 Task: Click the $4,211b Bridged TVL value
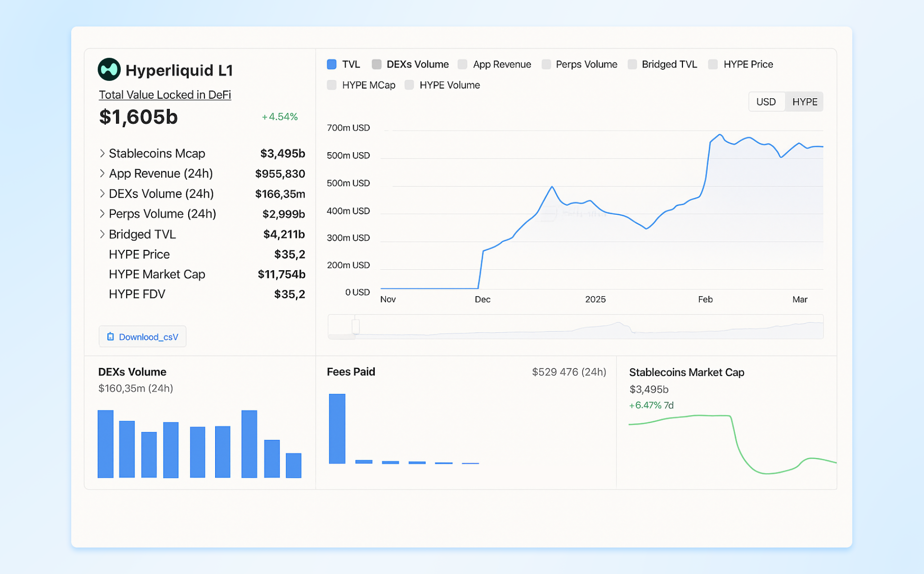click(x=284, y=235)
